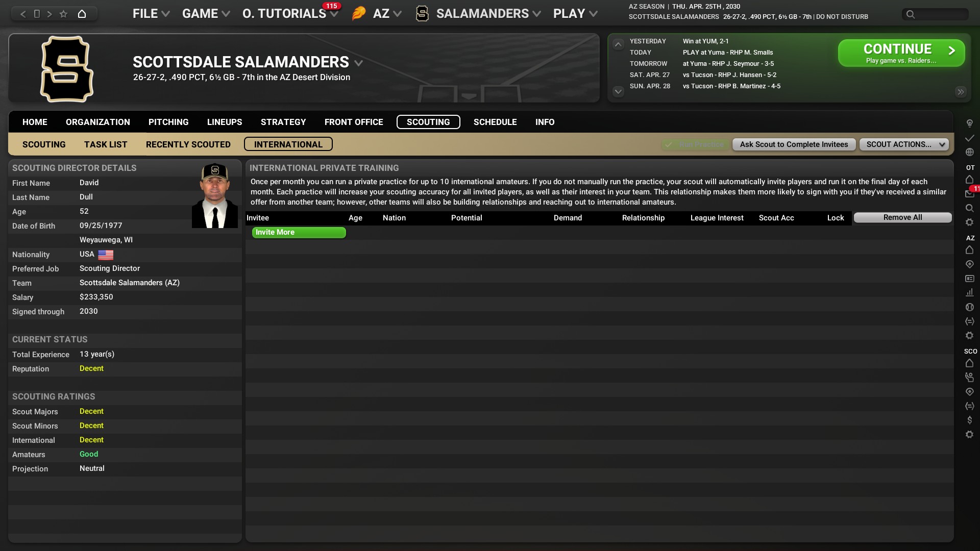Click the baseball icon in the sidebar

[x=969, y=307]
